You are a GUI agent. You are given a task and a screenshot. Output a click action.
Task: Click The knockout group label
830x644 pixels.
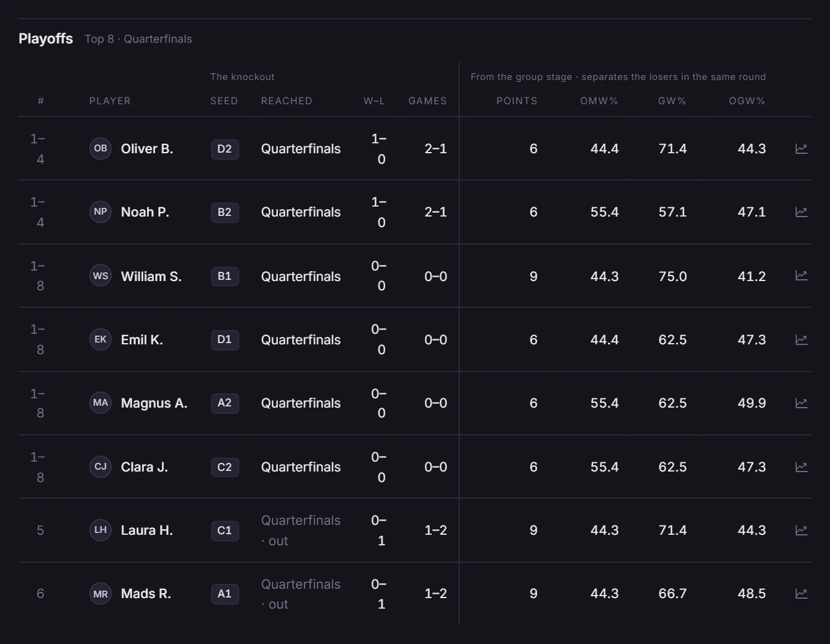pyautogui.click(x=243, y=77)
